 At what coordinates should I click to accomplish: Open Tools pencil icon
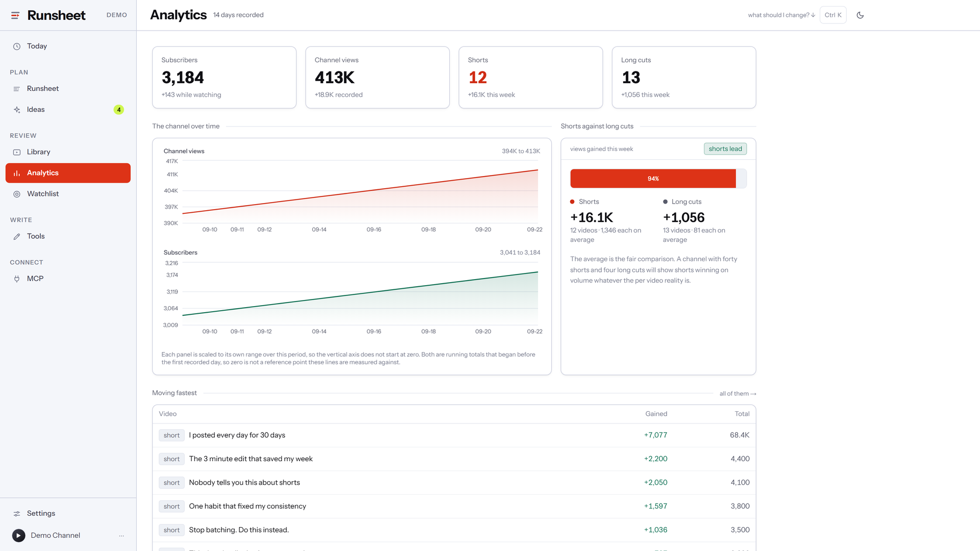(17, 237)
